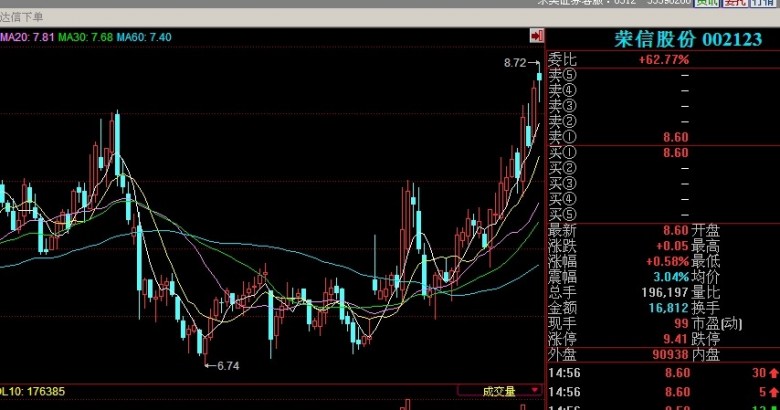Viewport: 780px width, 410px height.
Task: Click the 卖② order book row label
Action: [x=562, y=122]
